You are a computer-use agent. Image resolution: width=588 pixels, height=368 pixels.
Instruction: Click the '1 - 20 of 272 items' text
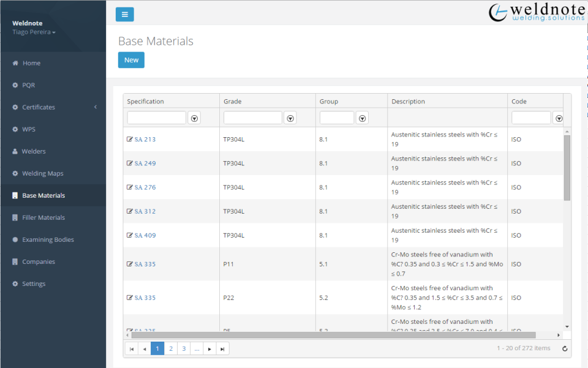(x=524, y=348)
